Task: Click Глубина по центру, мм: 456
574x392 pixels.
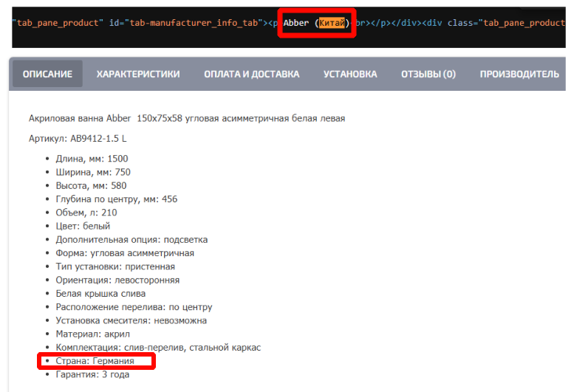Action: 117,199
